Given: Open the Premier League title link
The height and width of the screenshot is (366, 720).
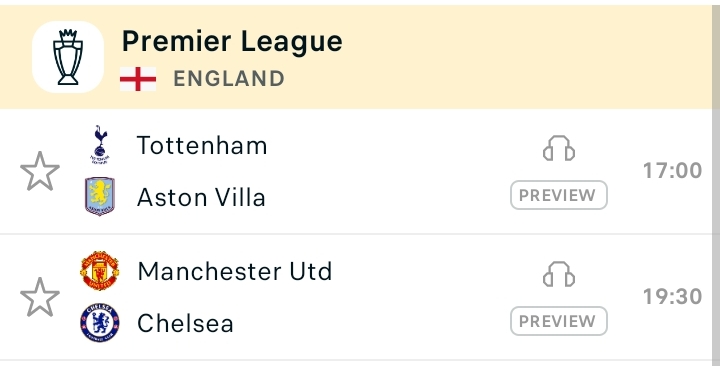Looking at the screenshot, I should coord(232,41).
